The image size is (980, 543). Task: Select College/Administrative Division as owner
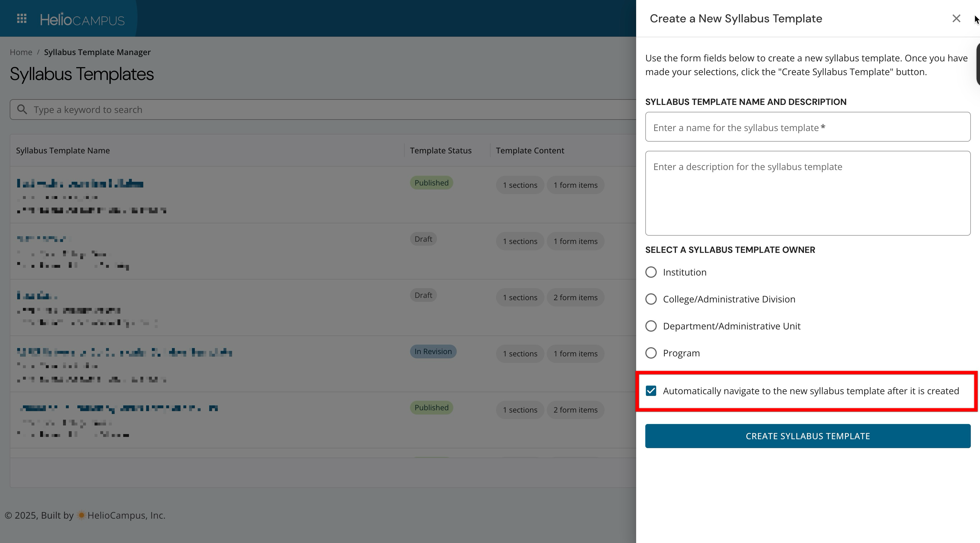[651, 300]
